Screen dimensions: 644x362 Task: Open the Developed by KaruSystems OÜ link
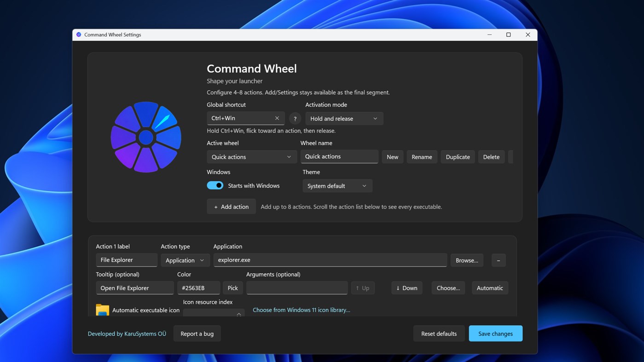(127, 333)
